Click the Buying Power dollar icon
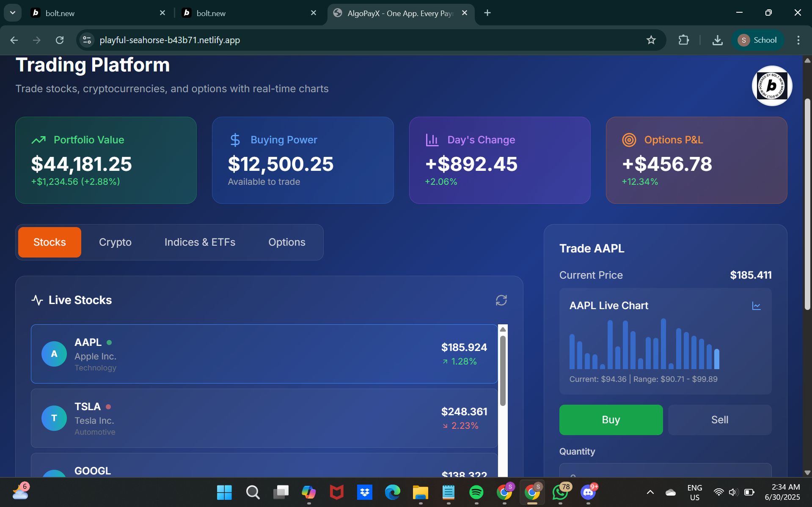The width and height of the screenshot is (812, 507). tap(235, 140)
